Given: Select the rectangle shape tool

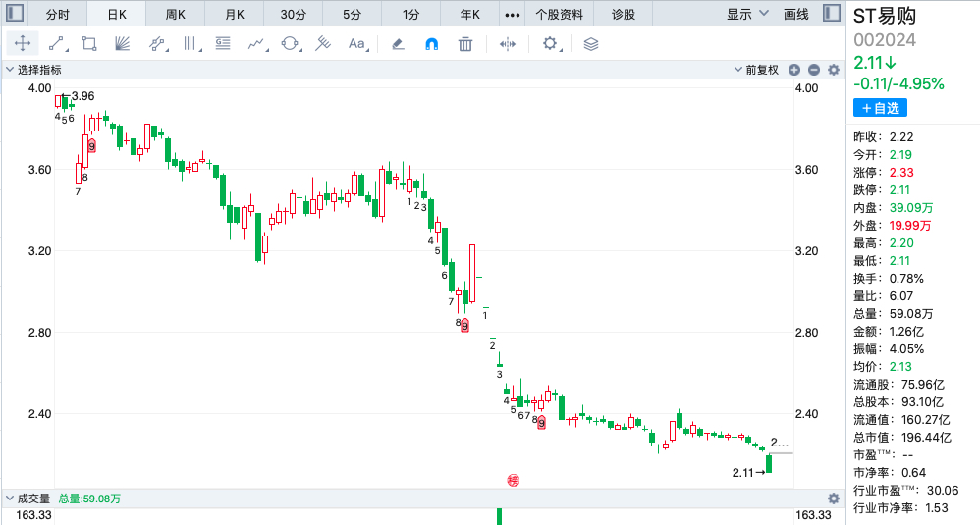Looking at the screenshot, I should [89, 44].
